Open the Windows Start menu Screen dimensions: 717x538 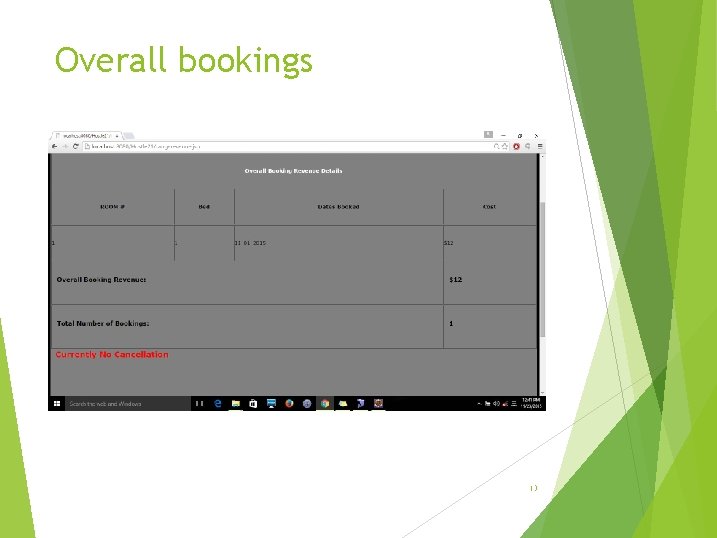pyautogui.click(x=57, y=404)
